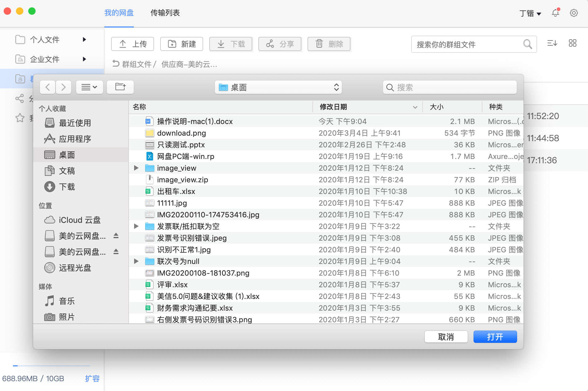The image size is (588, 391).
Task: Create a new folder in the file dialog
Action: 120,87
